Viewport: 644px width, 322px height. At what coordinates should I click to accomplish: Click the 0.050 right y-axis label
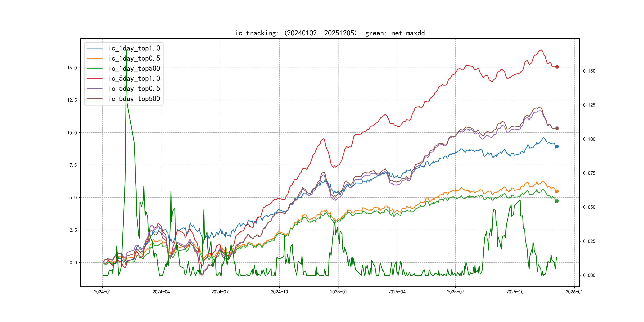point(589,207)
